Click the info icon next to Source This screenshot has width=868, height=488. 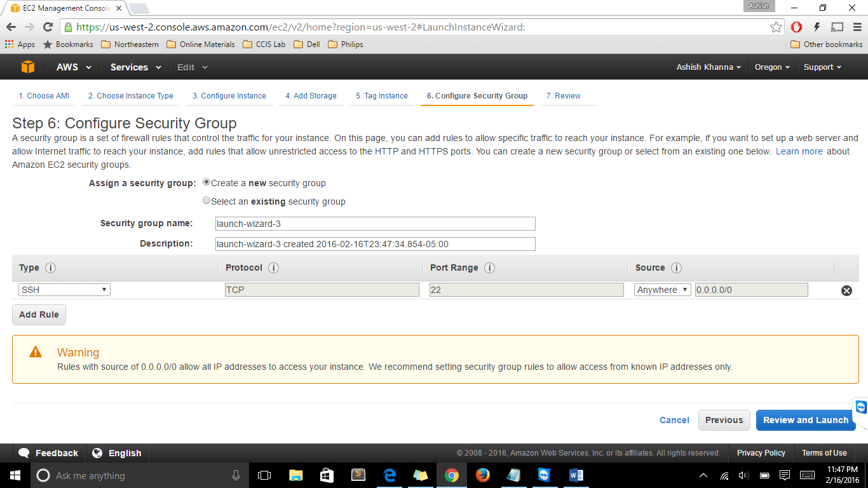coord(676,268)
